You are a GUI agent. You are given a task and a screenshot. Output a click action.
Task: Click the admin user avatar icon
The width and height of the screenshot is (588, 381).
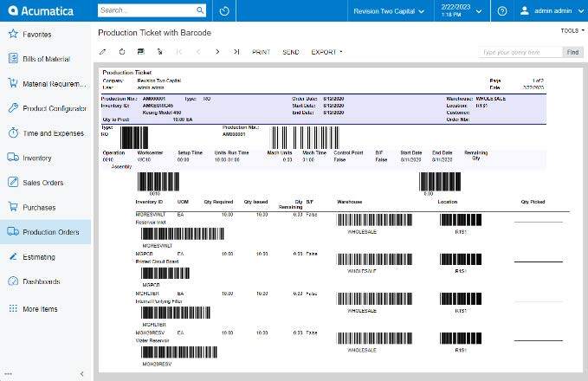tap(525, 11)
